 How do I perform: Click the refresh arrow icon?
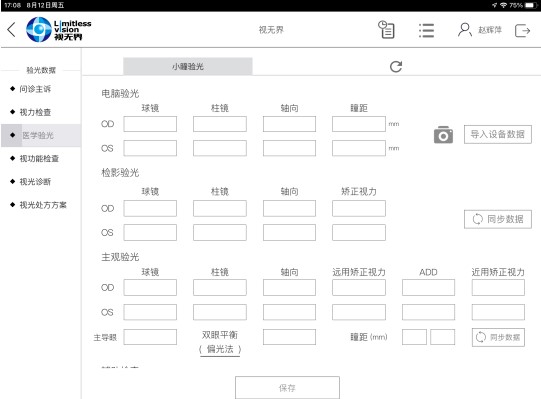(396, 66)
